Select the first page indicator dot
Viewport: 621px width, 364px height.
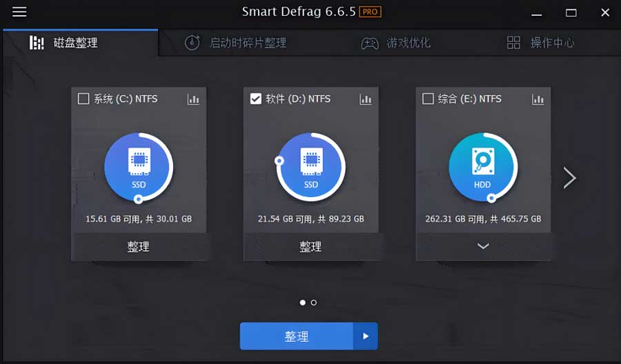coord(303,303)
